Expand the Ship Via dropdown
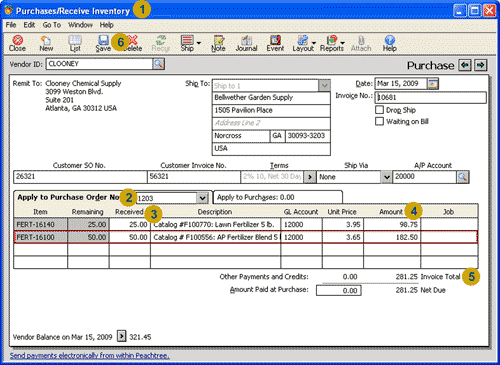500x365 pixels. 386,177
